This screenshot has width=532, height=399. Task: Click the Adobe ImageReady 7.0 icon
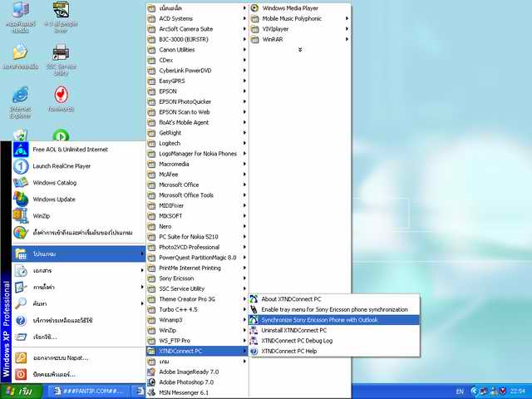(x=151, y=372)
